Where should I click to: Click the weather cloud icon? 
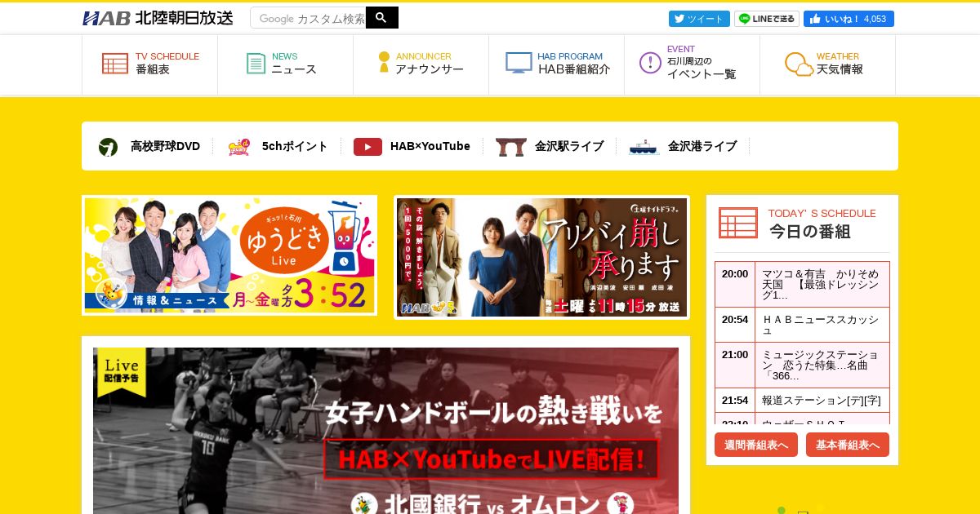799,64
